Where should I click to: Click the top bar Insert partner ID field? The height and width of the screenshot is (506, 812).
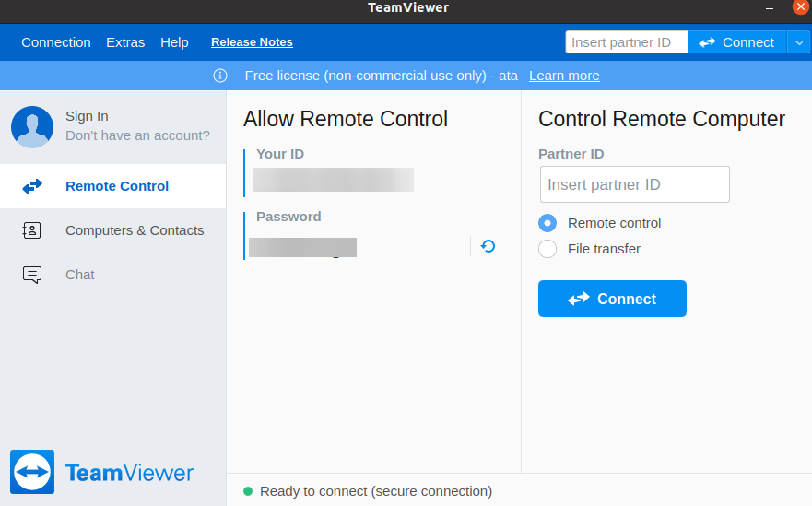coord(627,42)
